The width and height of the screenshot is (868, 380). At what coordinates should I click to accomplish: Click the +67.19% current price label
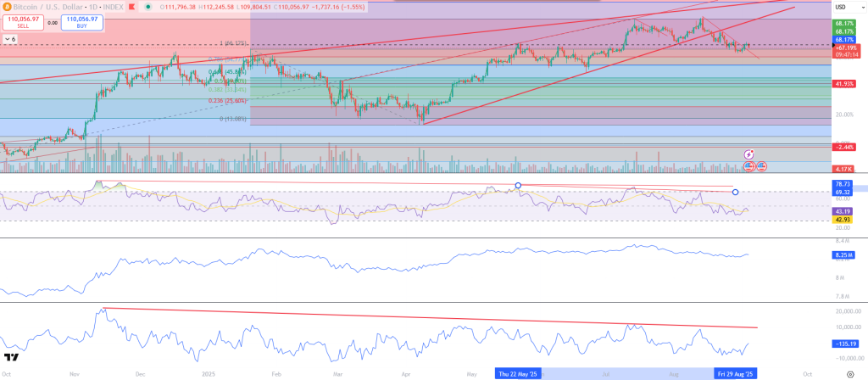tap(845, 47)
